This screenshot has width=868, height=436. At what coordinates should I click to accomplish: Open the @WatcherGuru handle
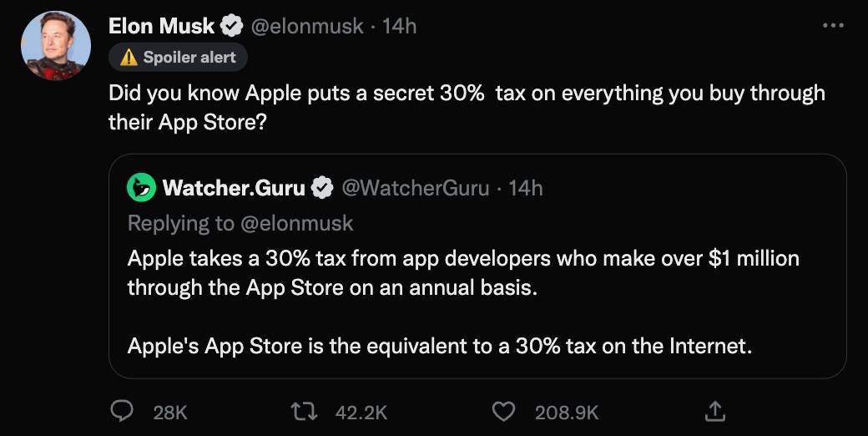416,188
